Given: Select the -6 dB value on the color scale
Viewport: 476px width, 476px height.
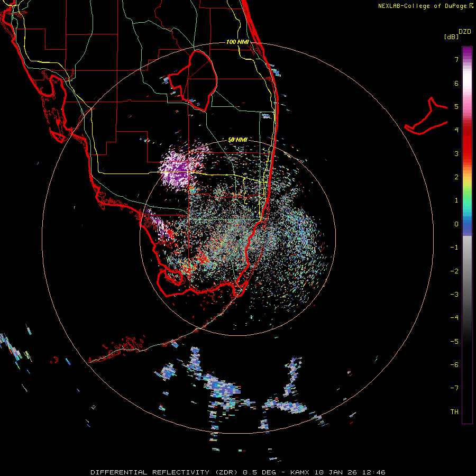Looking at the screenshot, I should (454, 365).
